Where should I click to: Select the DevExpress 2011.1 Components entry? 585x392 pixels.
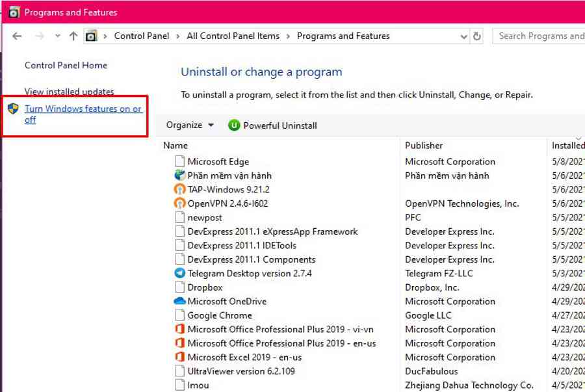pyautogui.click(x=252, y=259)
